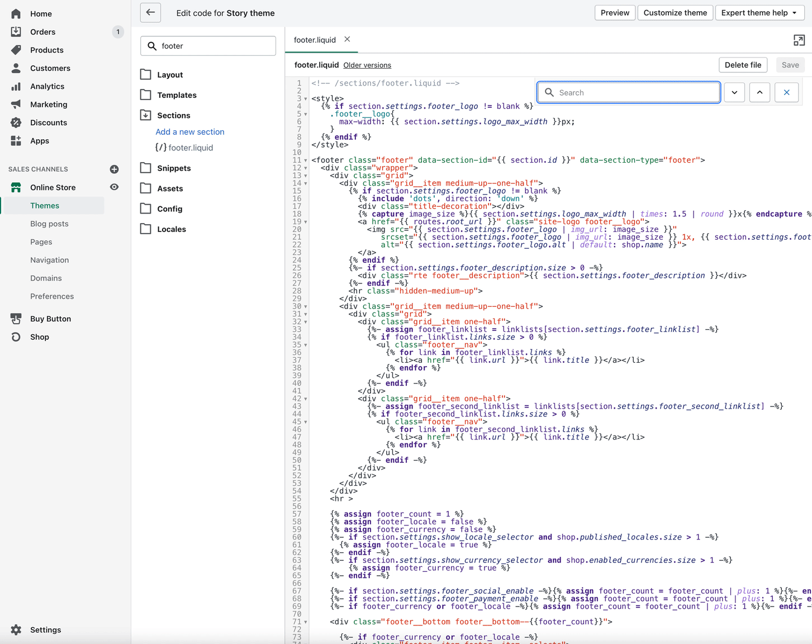Close the code search bar
The image size is (812, 644).
coord(786,92)
